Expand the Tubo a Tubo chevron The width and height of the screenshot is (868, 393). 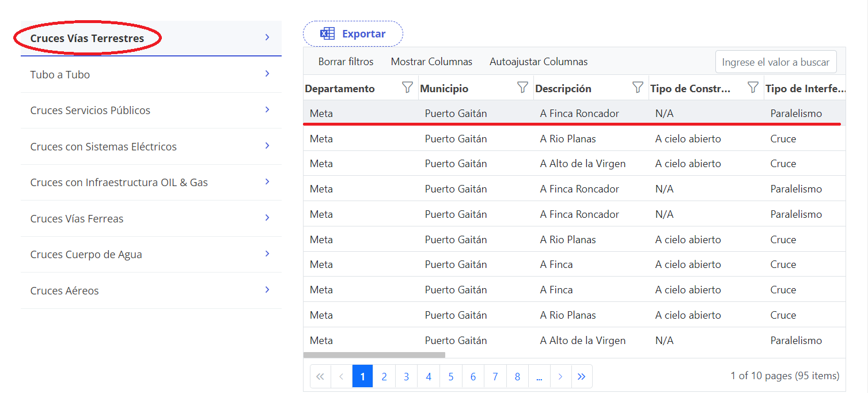click(x=267, y=74)
